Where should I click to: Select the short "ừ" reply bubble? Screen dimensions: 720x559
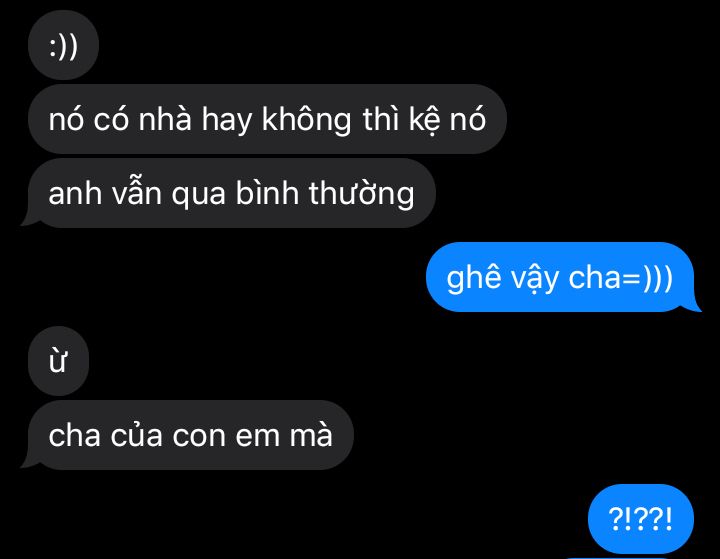click(x=58, y=361)
